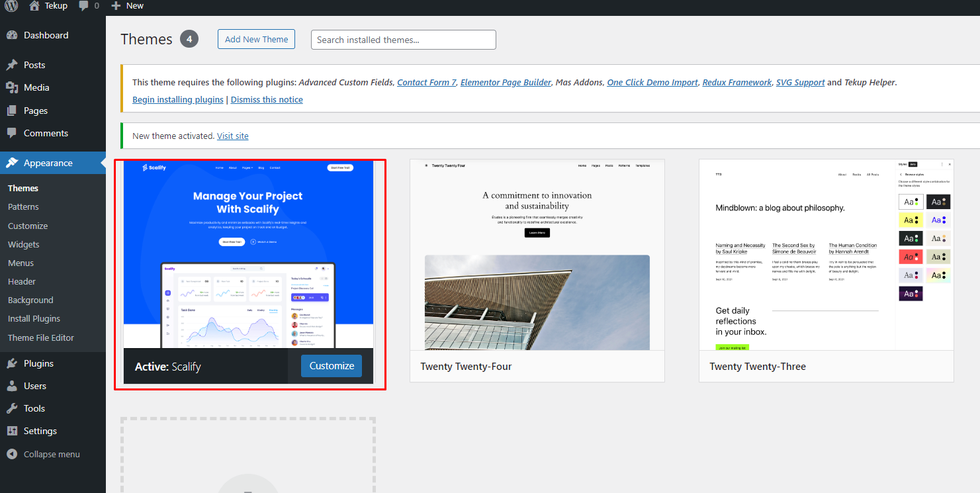Click New in the admin bar
This screenshot has height=493, width=980.
pos(135,5)
